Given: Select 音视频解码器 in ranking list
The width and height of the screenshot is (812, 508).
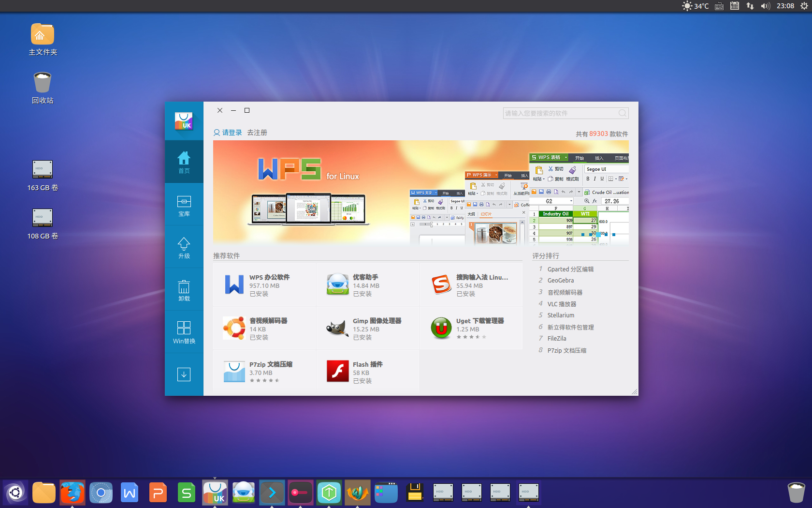Looking at the screenshot, I should (x=565, y=292).
